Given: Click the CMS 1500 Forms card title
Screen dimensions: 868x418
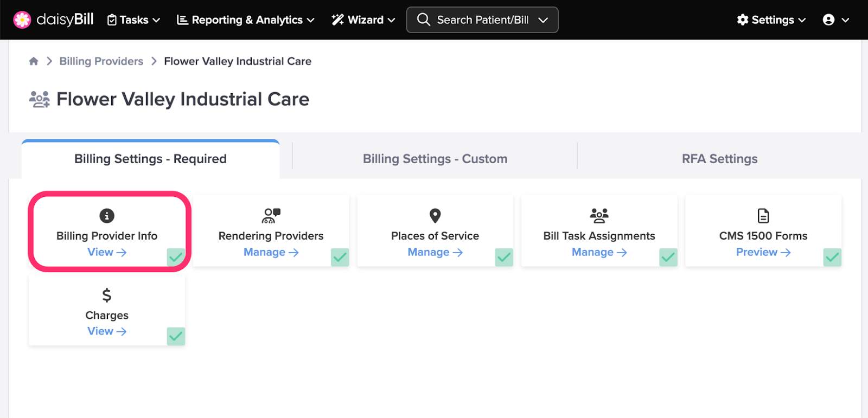Looking at the screenshot, I should 763,236.
